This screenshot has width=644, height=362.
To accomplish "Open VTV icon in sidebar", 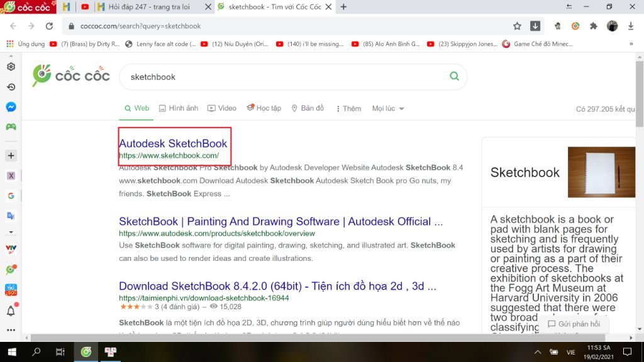I will pyautogui.click(x=11, y=248).
